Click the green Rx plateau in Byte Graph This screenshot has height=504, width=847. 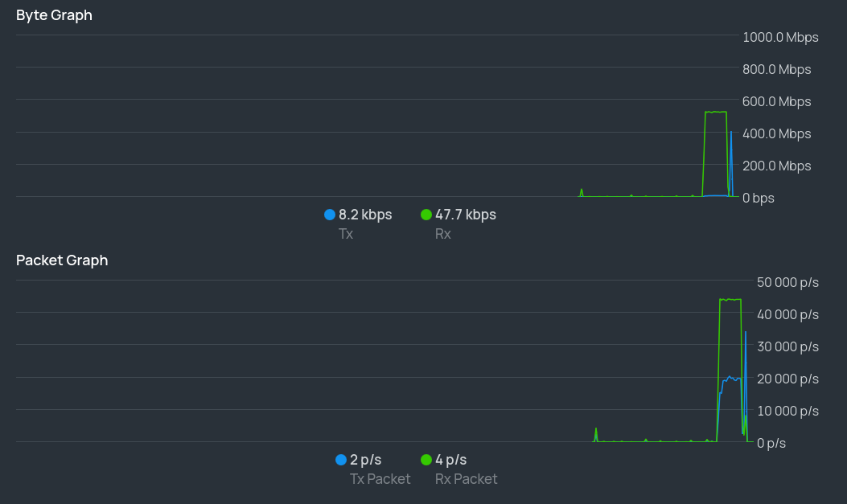(x=716, y=112)
